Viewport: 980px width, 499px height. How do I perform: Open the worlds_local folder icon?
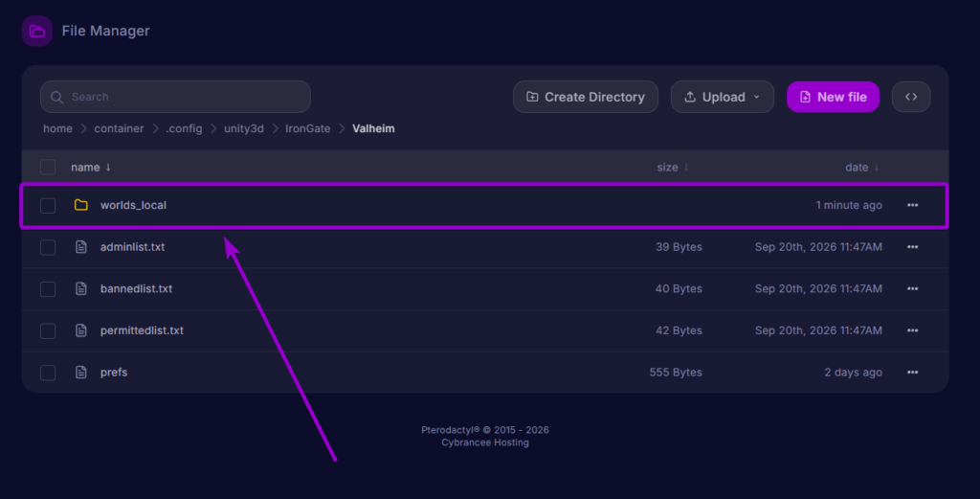click(x=80, y=205)
